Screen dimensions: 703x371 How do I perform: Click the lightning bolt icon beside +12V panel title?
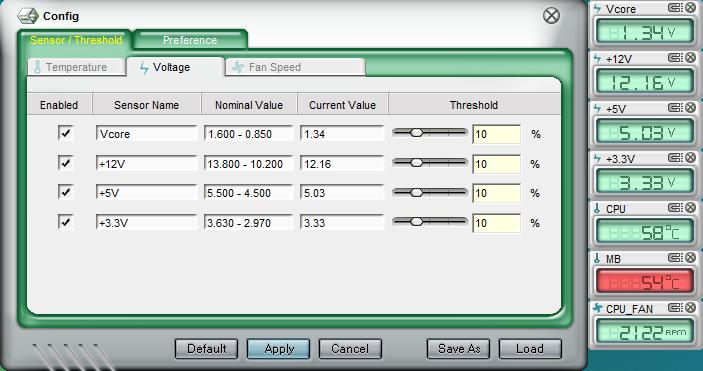click(x=597, y=59)
